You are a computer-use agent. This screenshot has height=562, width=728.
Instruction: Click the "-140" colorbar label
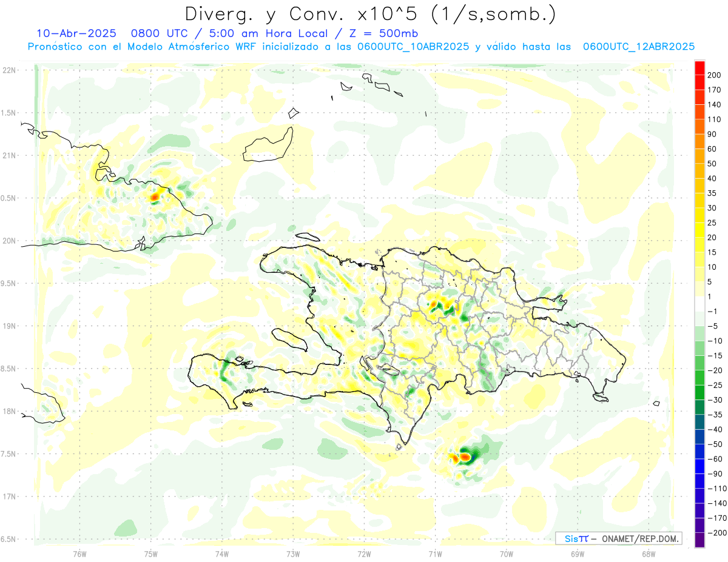click(717, 503)
